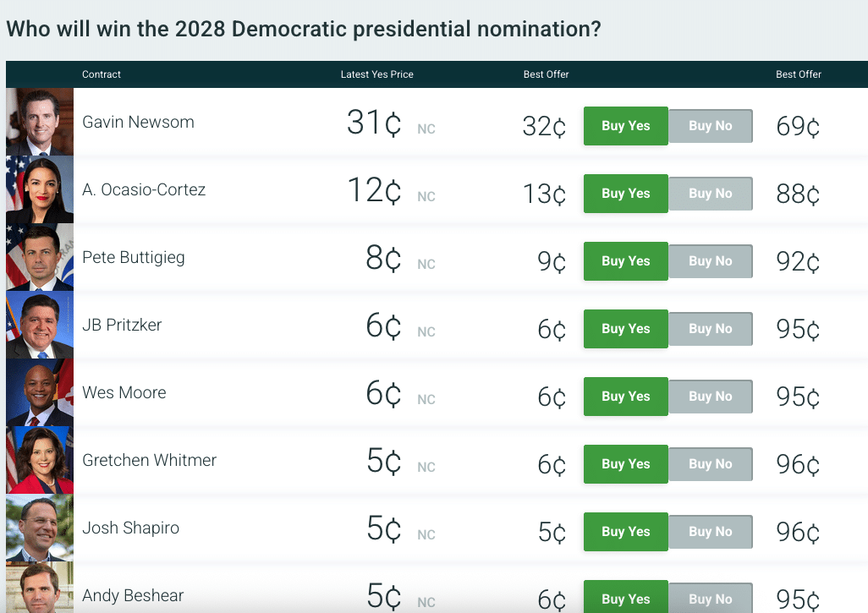Select Buy No for Wes Moore
The width and height of the screenshot is (868, 613).
click(711, 397)
